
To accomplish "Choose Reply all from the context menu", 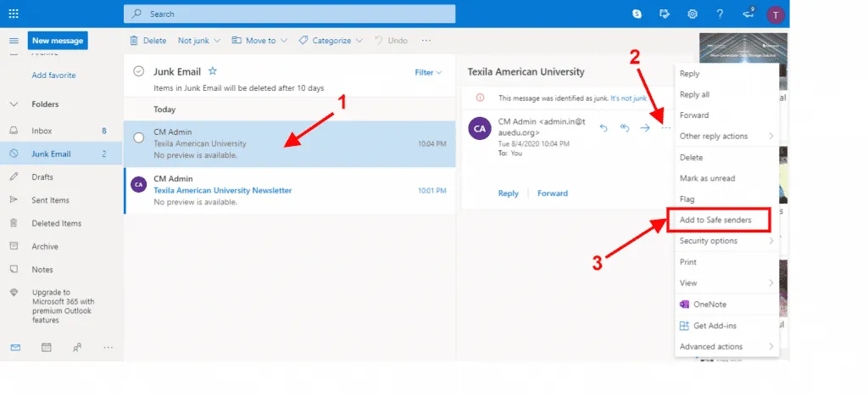I will [726, 95].
